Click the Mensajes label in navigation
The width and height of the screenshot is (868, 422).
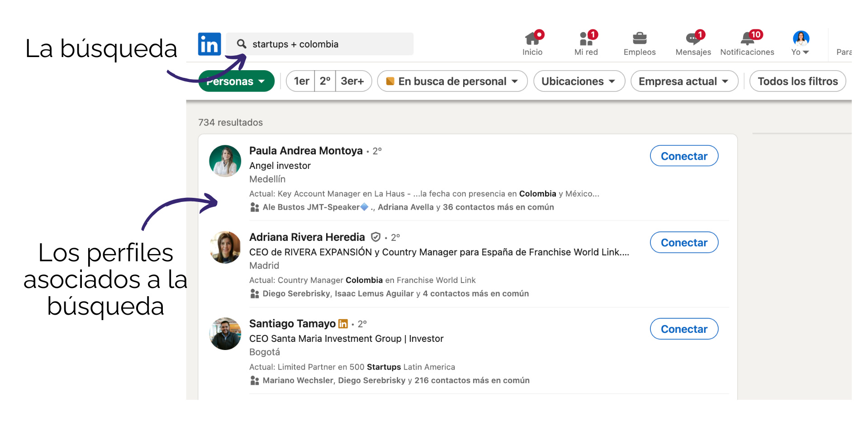pyautogui.click(x=693, y=52)
